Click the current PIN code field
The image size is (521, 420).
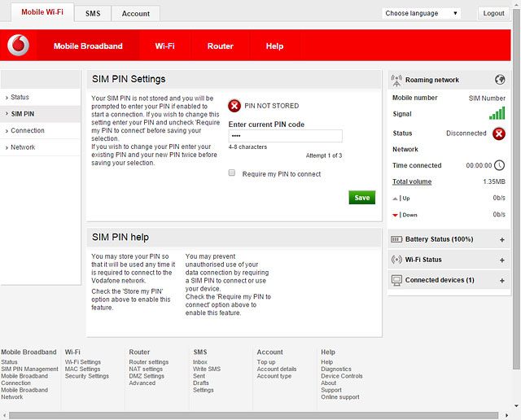coord(285,136)
